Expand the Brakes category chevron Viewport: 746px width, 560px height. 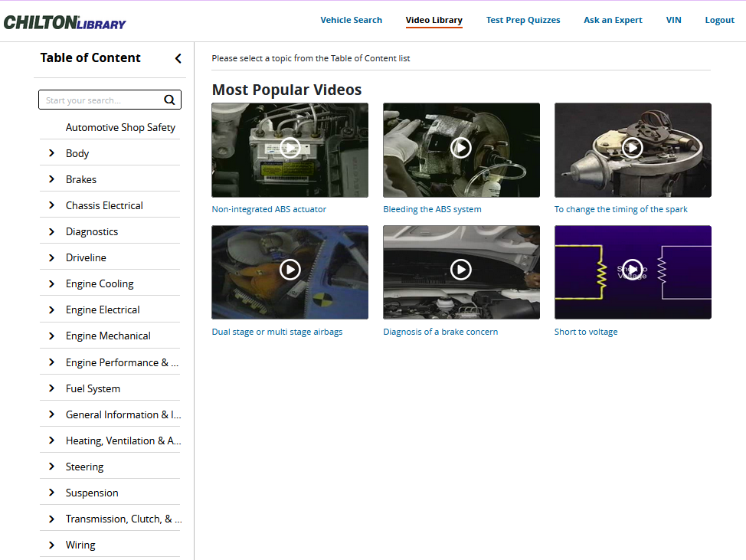point(51,179)
